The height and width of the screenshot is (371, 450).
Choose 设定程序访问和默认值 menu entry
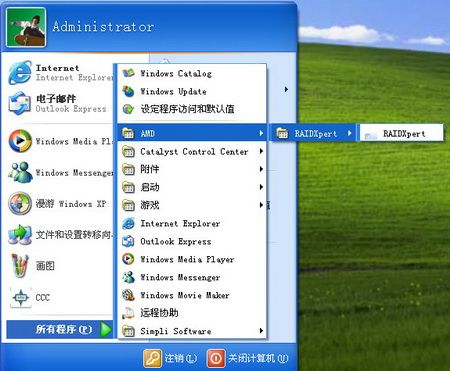192,109
